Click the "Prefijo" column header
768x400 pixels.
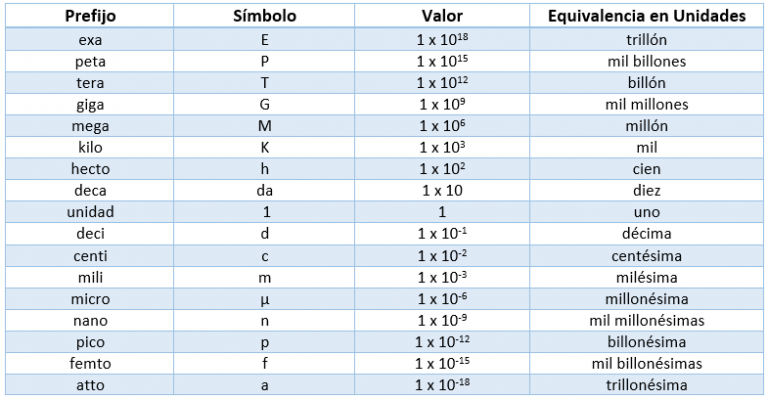point(90,18)
